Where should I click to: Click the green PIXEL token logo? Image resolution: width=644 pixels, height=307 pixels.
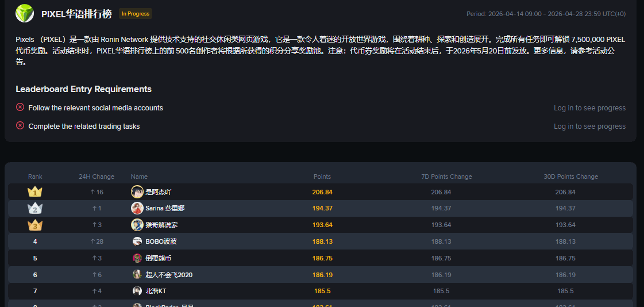[25, 14]
